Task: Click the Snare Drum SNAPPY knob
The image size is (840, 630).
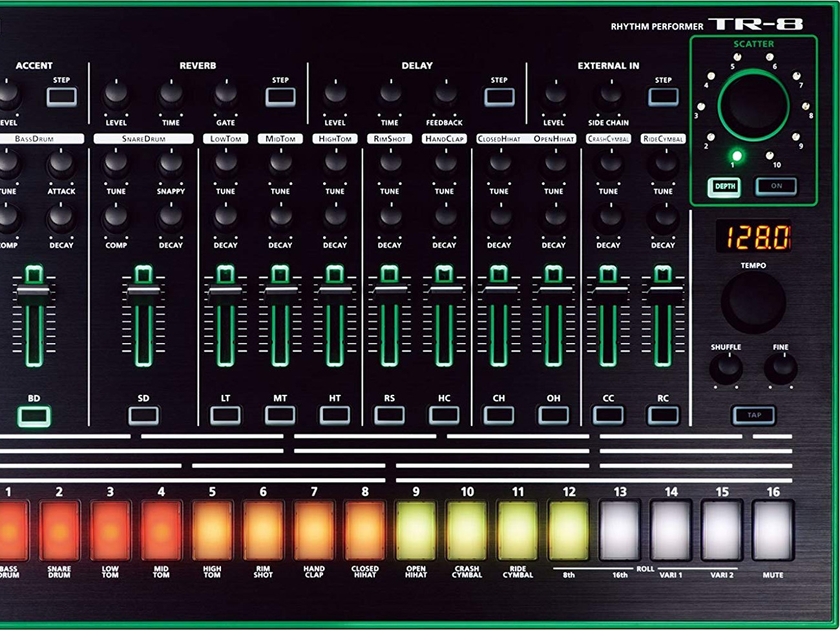Action: pyautogui.click(x=171, y=164)
